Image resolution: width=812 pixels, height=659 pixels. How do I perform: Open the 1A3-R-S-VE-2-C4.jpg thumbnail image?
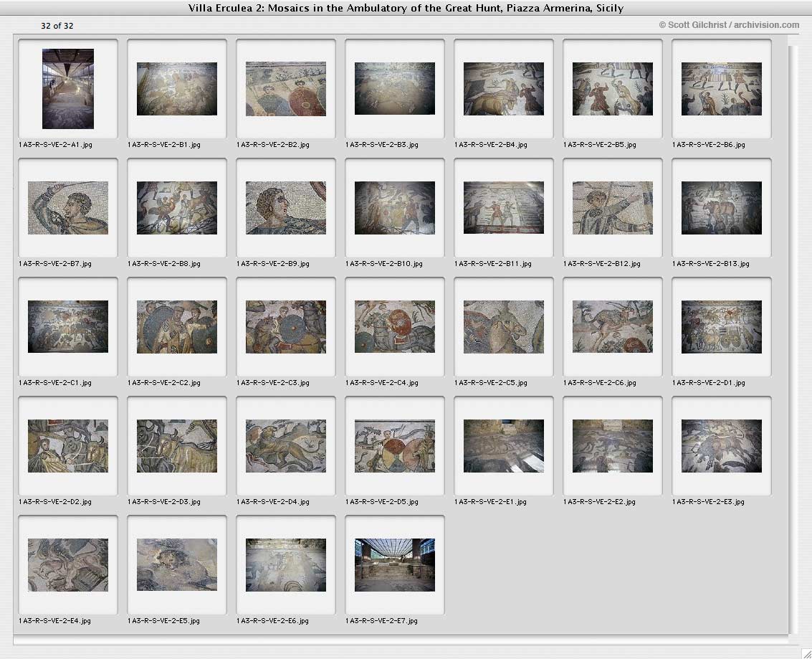tap(395, 327)
